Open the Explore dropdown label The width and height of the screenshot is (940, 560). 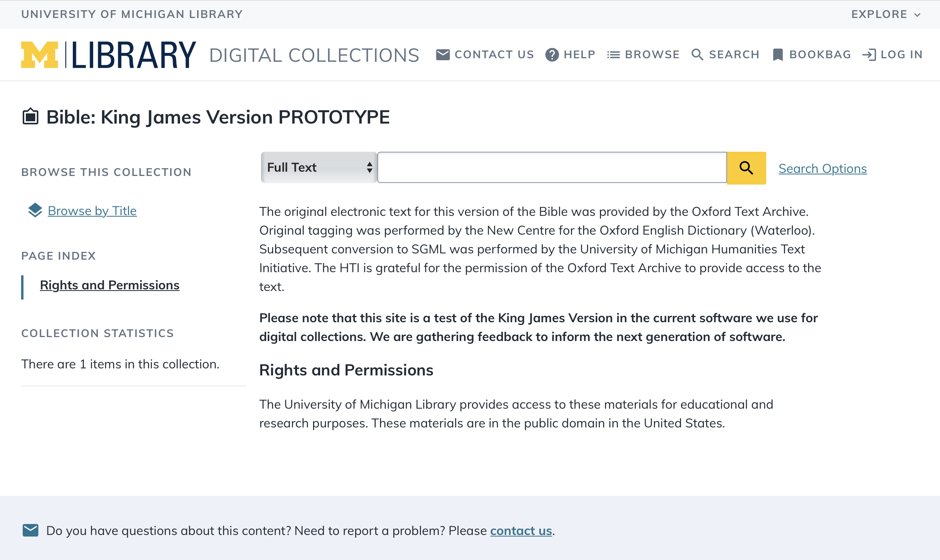point(879,14)
